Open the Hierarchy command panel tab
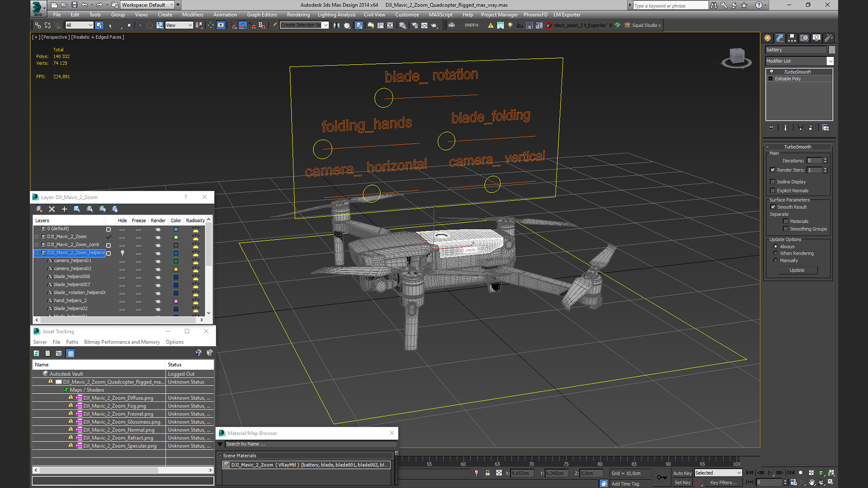This screenshot has width=868, height=488. click(x=792, y=38)
